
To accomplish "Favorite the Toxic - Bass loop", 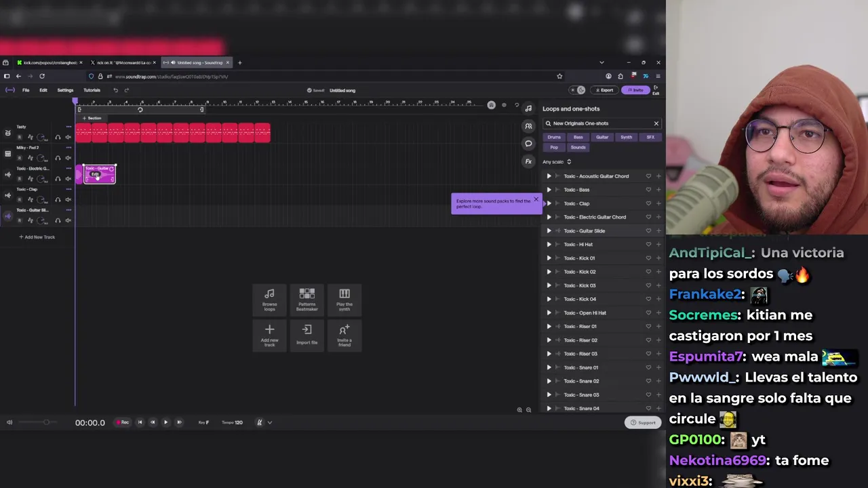I will (x=648, y=190).
